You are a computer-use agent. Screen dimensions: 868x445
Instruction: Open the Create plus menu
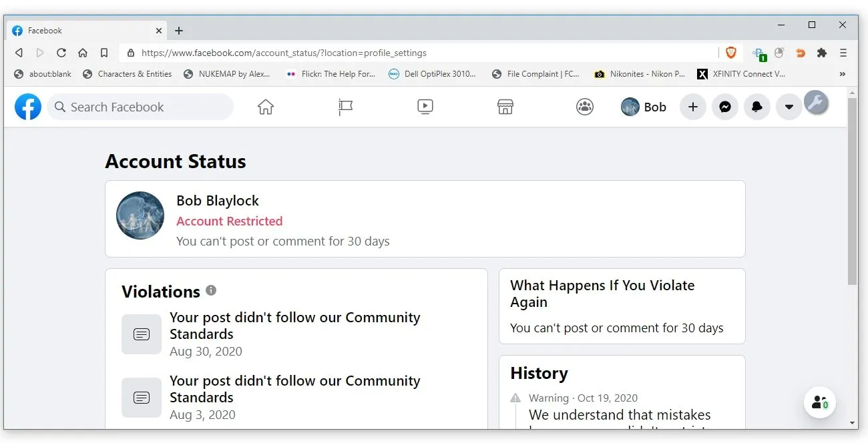(x=692, y=107)
